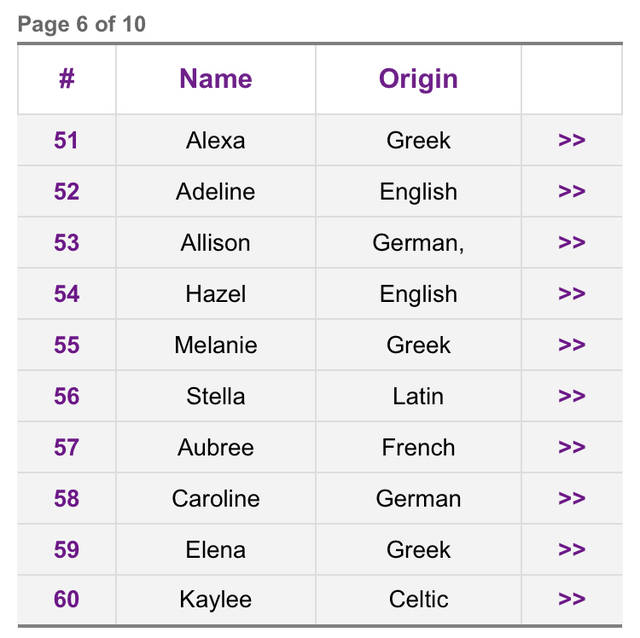Select the name Hazel

point(216,294)
